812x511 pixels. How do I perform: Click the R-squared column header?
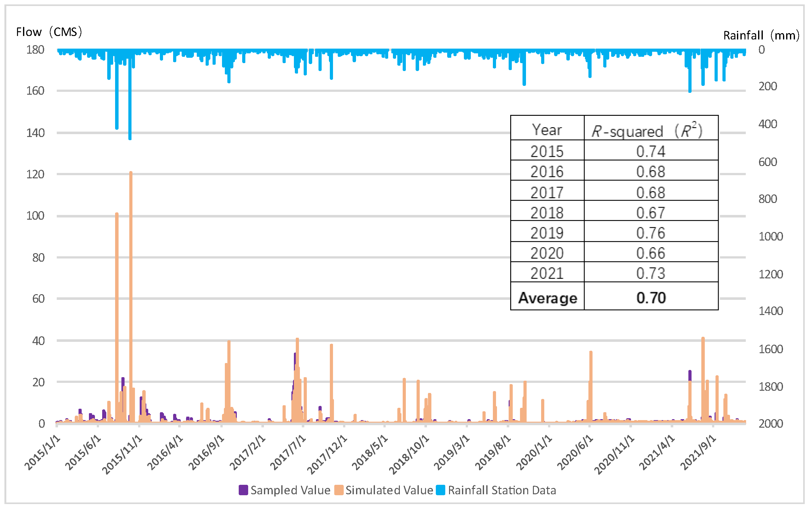pos(647,131)
